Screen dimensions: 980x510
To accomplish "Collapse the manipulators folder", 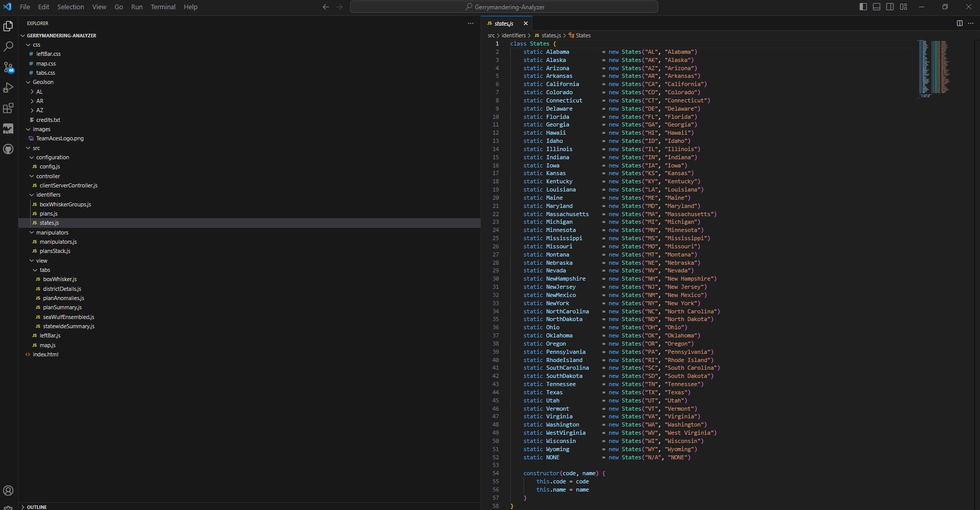I will pos(52,232).
